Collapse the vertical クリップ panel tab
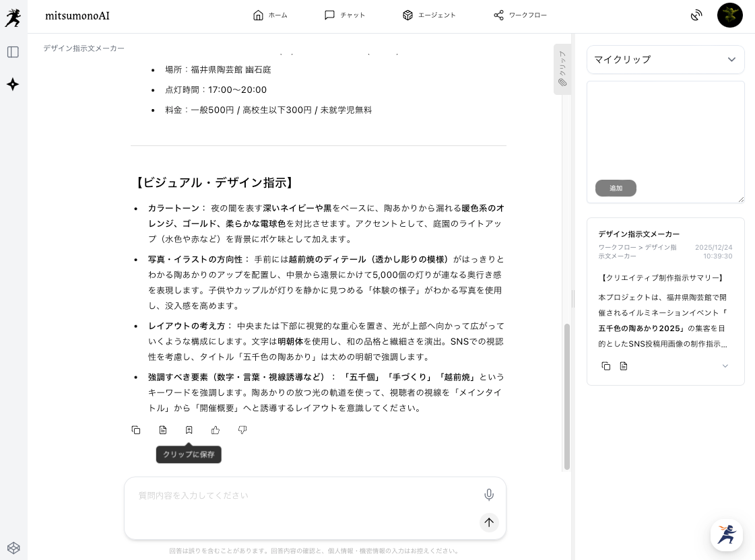This screenshot has width=755, height=560. pos(562,69)
